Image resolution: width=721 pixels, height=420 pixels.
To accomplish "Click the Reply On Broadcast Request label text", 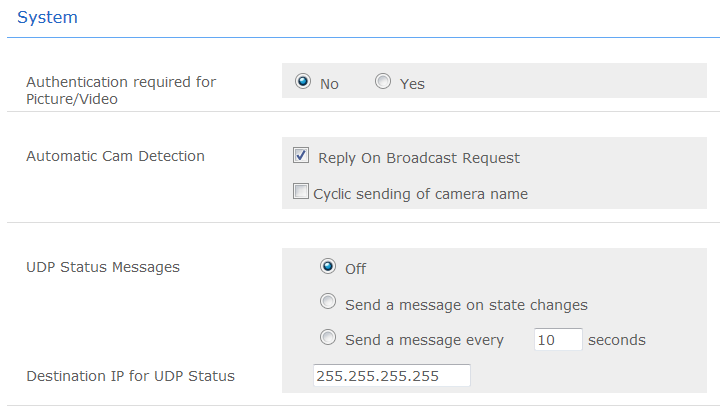I will [x=419, y=158].
